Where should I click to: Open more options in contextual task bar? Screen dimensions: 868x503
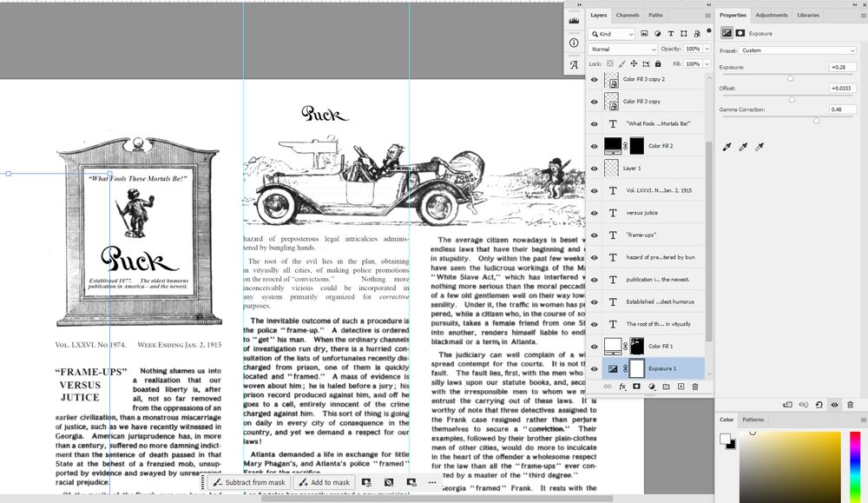point(432,482)
